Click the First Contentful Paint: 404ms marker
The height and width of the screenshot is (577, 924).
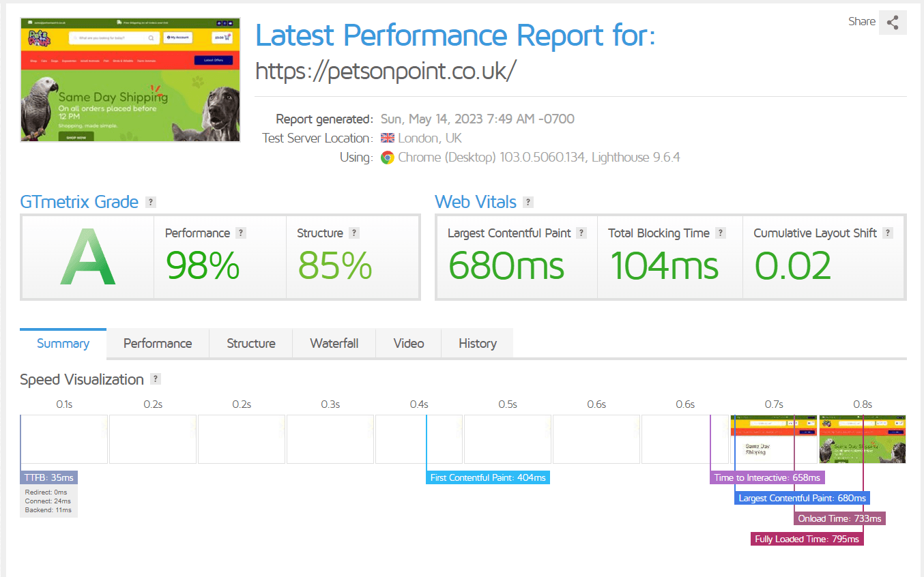[x=488, y=477]
